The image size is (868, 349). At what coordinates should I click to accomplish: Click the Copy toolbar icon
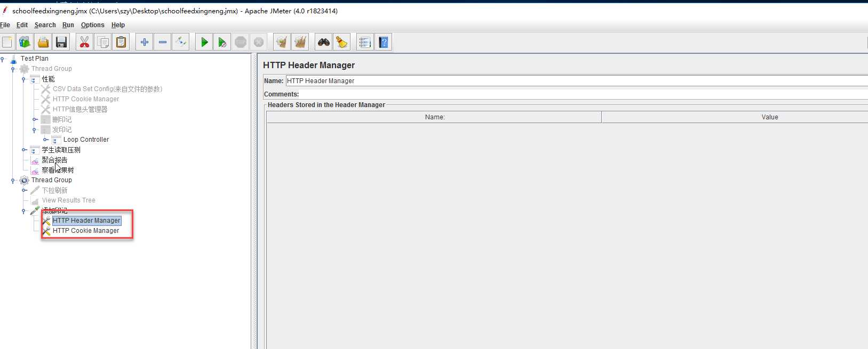pos(103,42)
